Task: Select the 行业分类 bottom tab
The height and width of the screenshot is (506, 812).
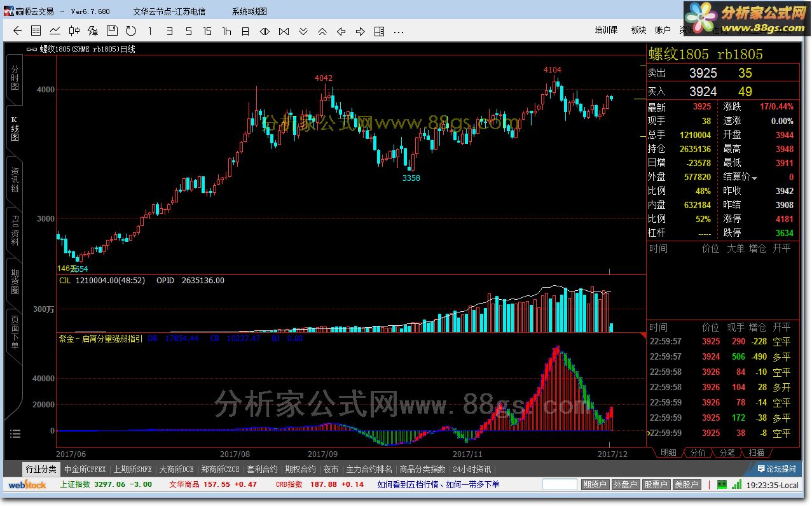Action: tap(41, 469)
